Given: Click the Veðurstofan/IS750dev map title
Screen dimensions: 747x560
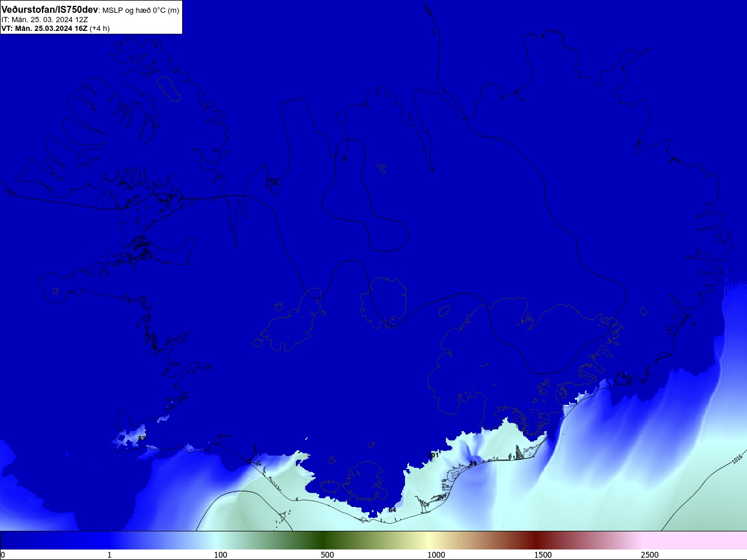Looking at the screenshot, I should click(50, 10).
